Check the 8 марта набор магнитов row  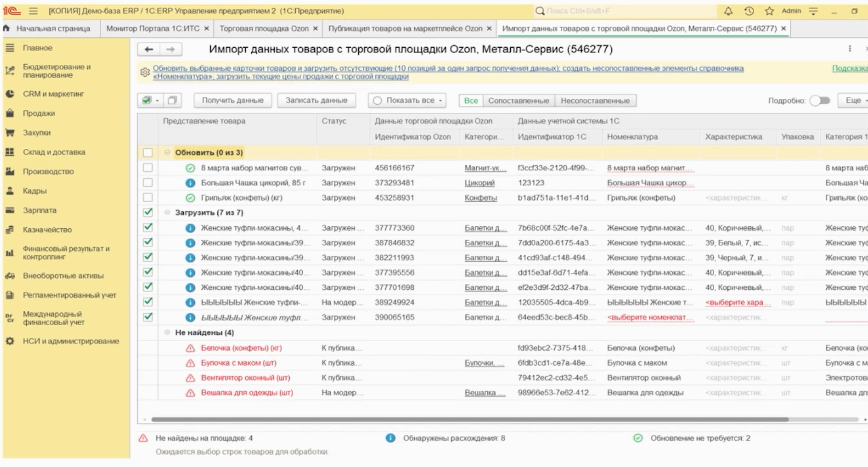[148, 168]
